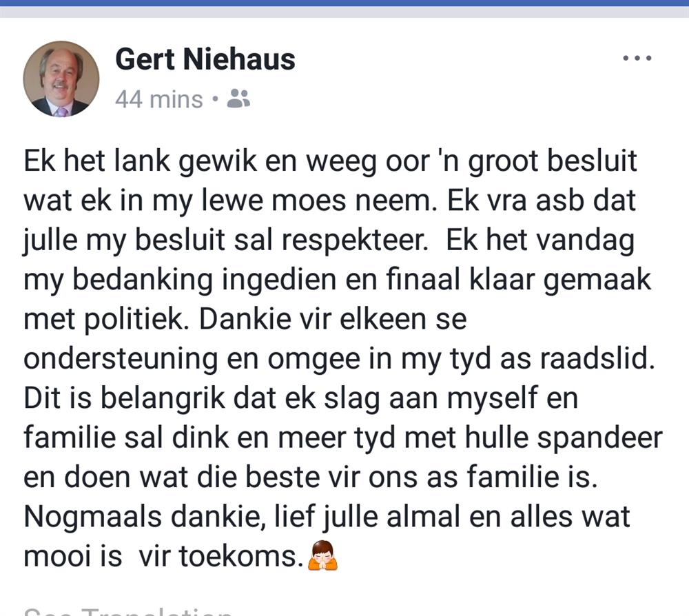Viewport: 689px width, 616px height.
Task: Click the grey divider strip above post
Action: point(344,12)
